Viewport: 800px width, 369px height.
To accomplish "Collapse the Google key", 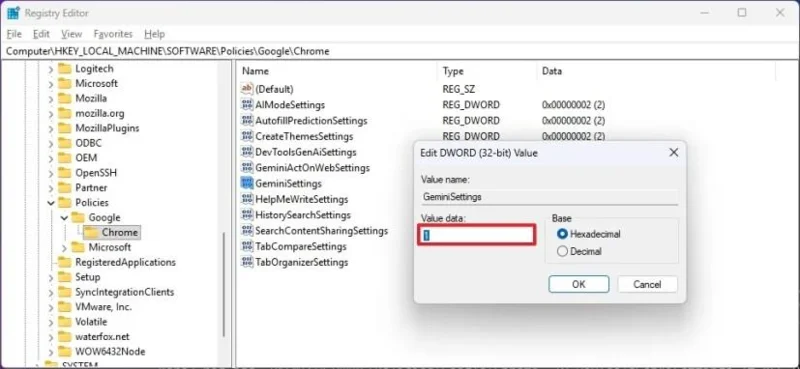I will (x=64, y=218).
